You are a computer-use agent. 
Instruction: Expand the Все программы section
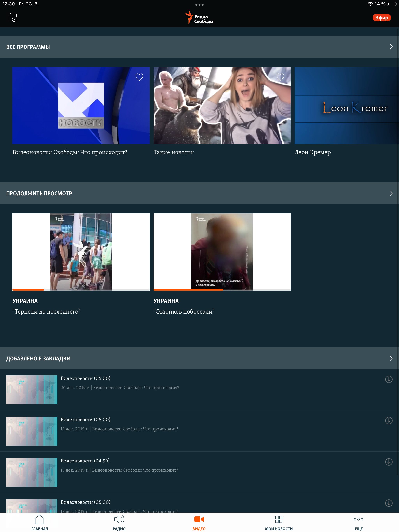(x=391, y=47)
